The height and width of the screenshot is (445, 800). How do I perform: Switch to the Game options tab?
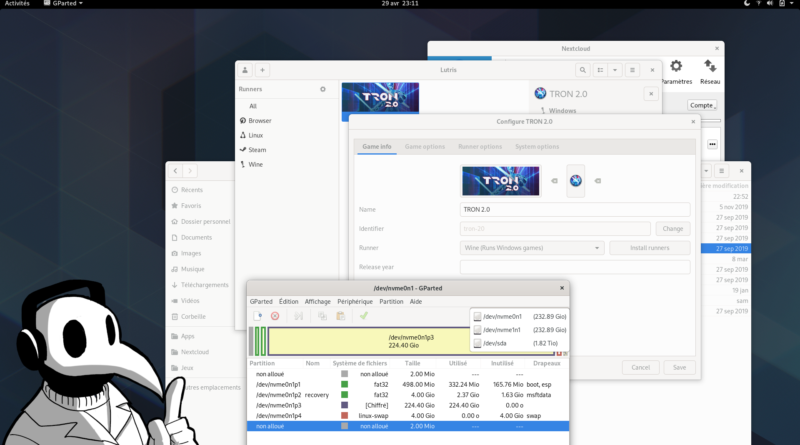(425, 146)
